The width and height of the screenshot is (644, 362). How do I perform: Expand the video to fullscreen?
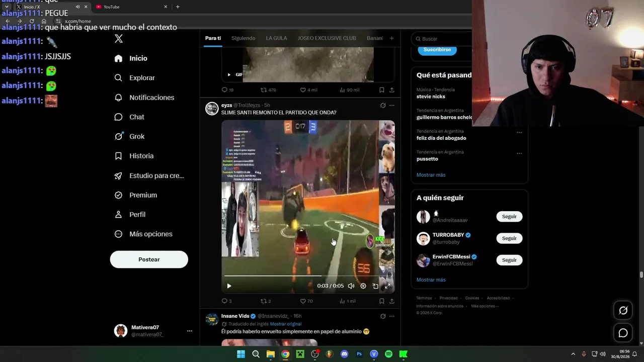387,286
